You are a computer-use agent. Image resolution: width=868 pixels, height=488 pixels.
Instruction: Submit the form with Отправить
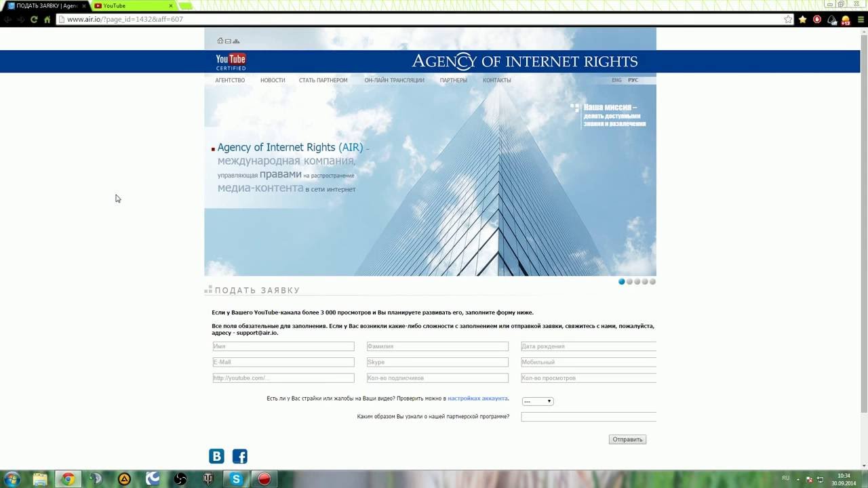pos(627,439)
